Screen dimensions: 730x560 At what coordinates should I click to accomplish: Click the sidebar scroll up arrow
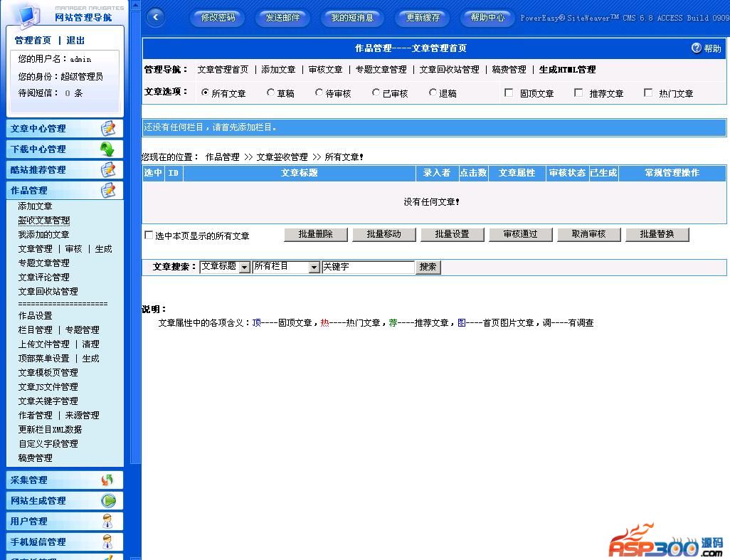point(135,5)
